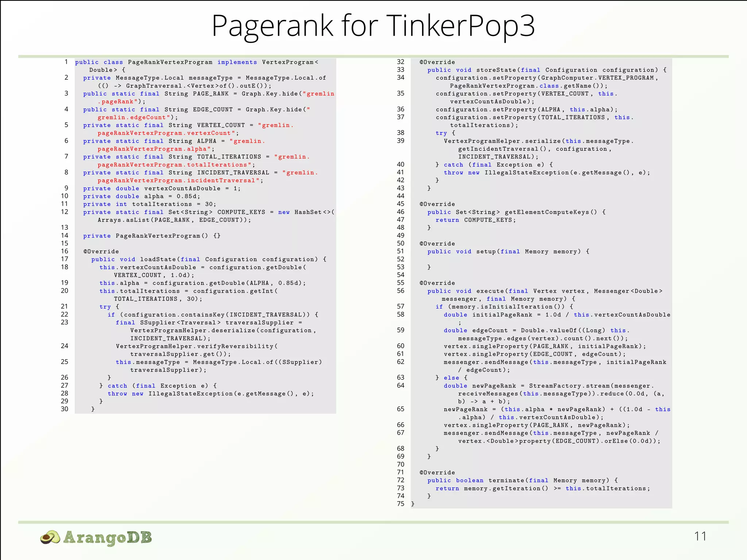Click 'alpha = 0.85d;' on line 10
Image resolution: width=747 pixels, height=560 pixels.
[x=172, y=196]
